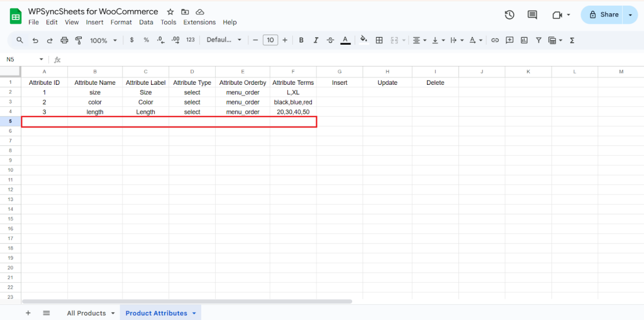The image size is (644, 320).
Task: Add a new sheet
Action: (28, 313)
